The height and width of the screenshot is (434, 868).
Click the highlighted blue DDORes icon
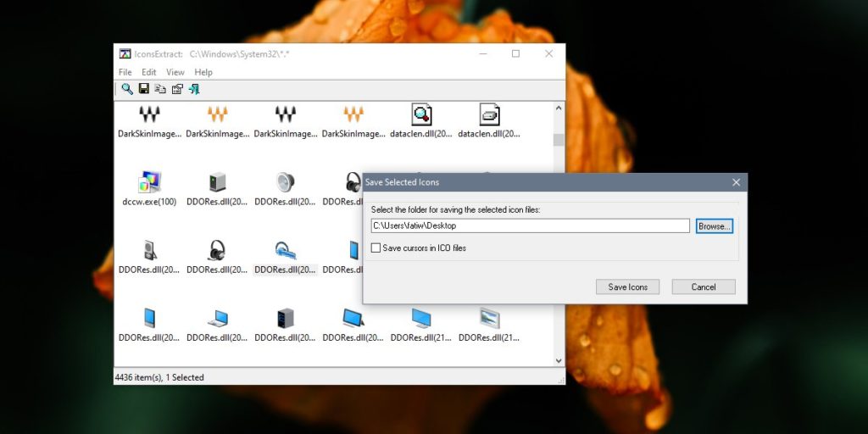click(285, 250)
